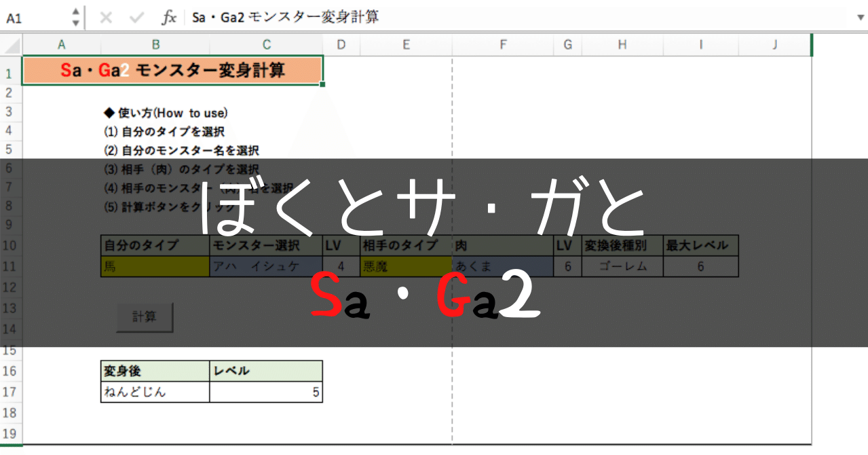Open the 馬 type dropdown cell
This screenshot has height=455, width=868.
(x=155, y=267)
